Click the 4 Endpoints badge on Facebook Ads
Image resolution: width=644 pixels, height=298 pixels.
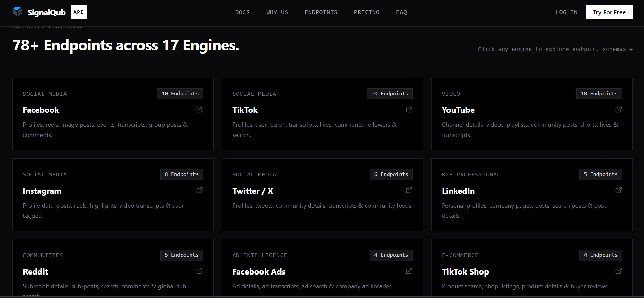point(391,255)
